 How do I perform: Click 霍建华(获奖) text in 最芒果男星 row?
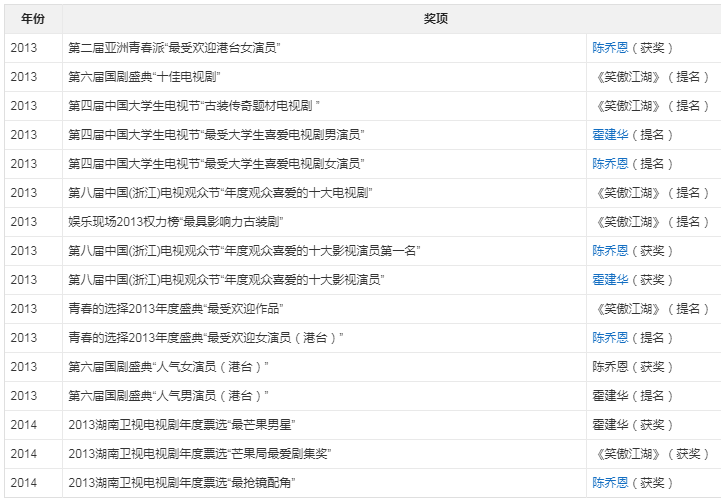pos(633,425)
